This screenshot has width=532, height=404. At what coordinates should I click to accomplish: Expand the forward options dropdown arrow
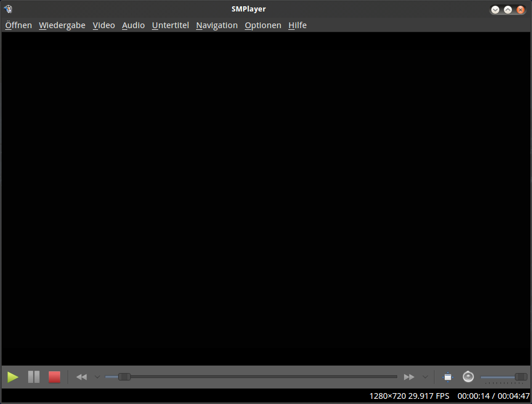click(425, 377)
